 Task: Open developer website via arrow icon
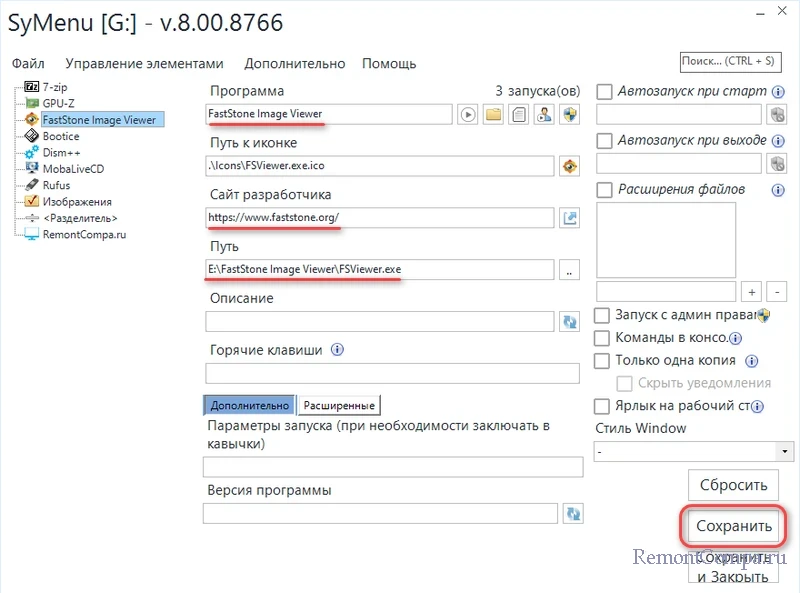click(570, 218)
